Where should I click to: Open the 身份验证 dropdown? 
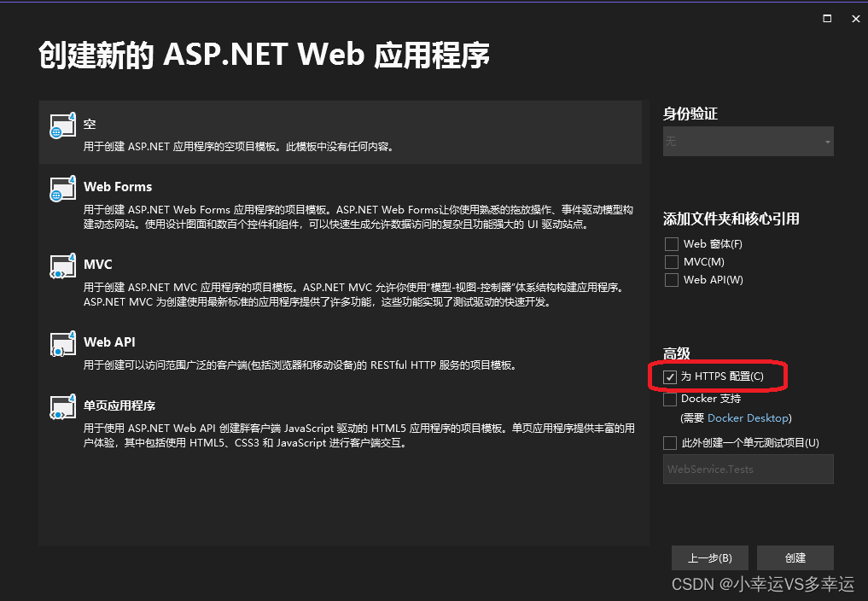748,141
